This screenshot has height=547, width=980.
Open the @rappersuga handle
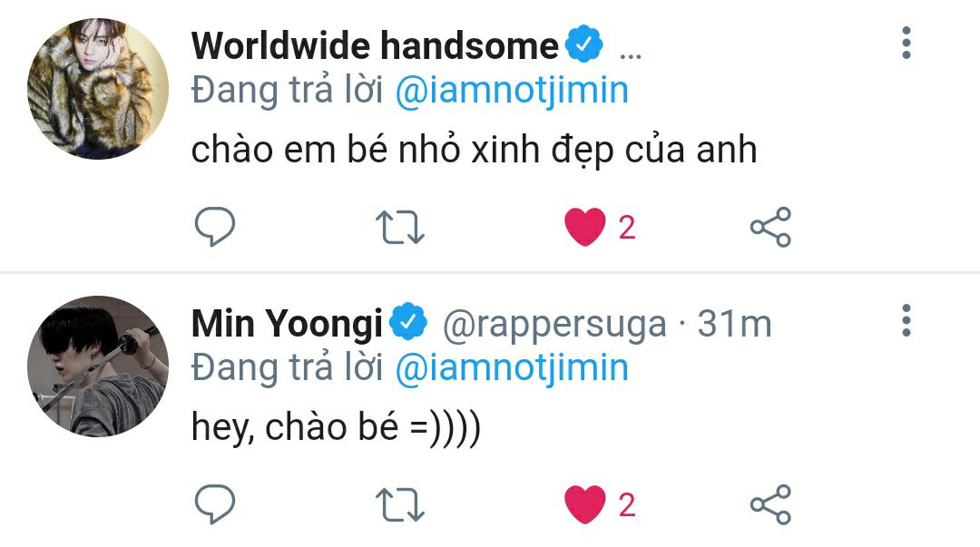(x=554, y=325)
